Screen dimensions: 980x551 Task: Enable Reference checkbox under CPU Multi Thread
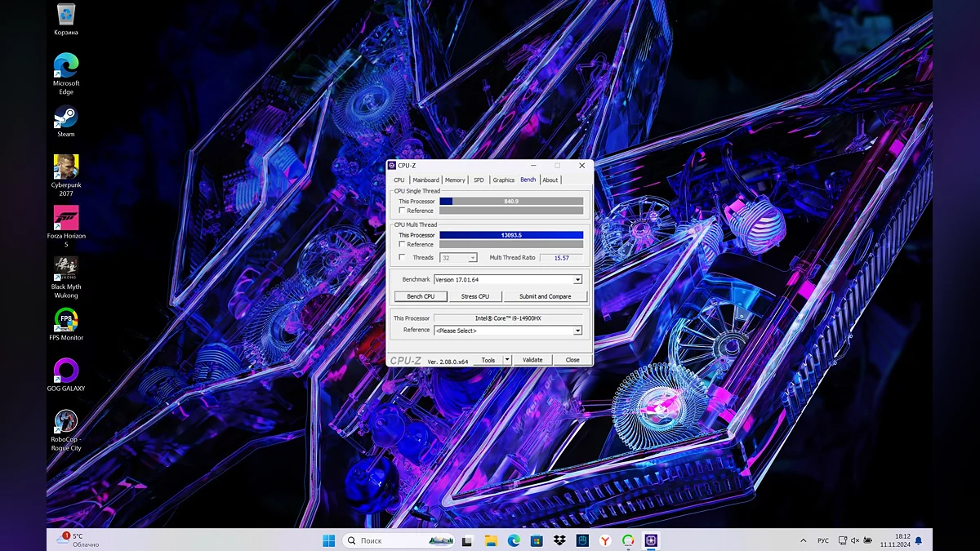402,244
